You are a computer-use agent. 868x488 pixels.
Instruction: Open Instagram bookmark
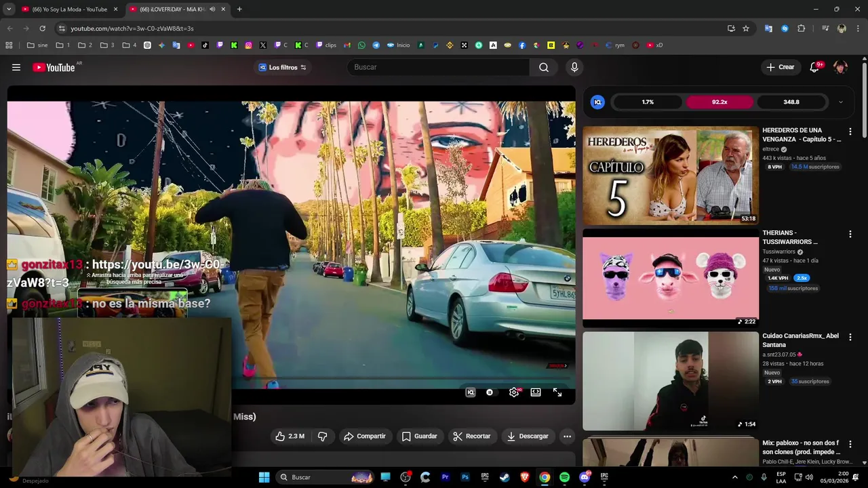(249, 45)
